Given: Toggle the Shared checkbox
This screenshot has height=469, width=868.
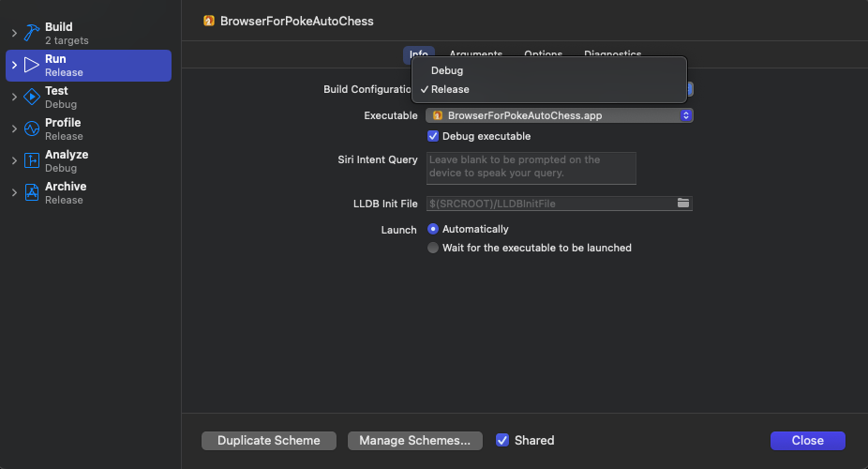Looking at the screenshot, I should coord(502,440).
